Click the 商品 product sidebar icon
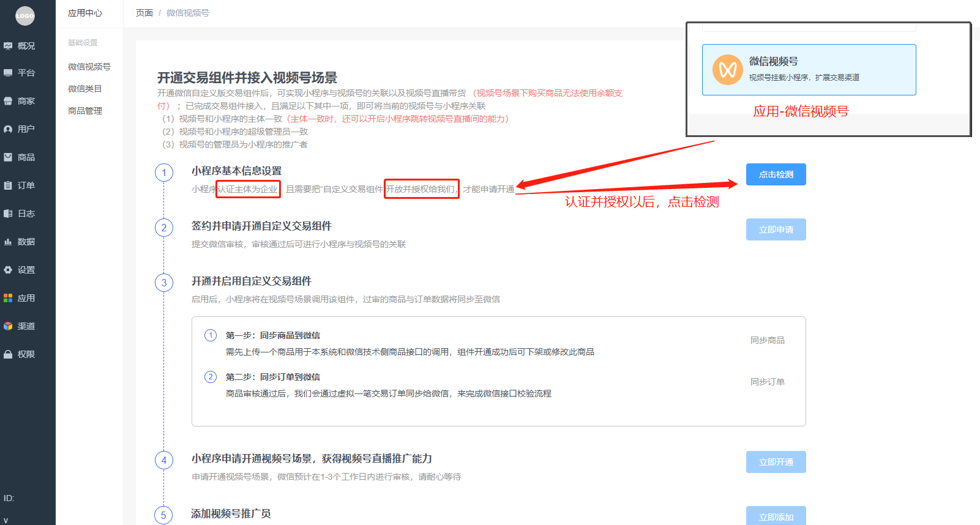This screenshot has width=980, height=525. click(8, 157)
